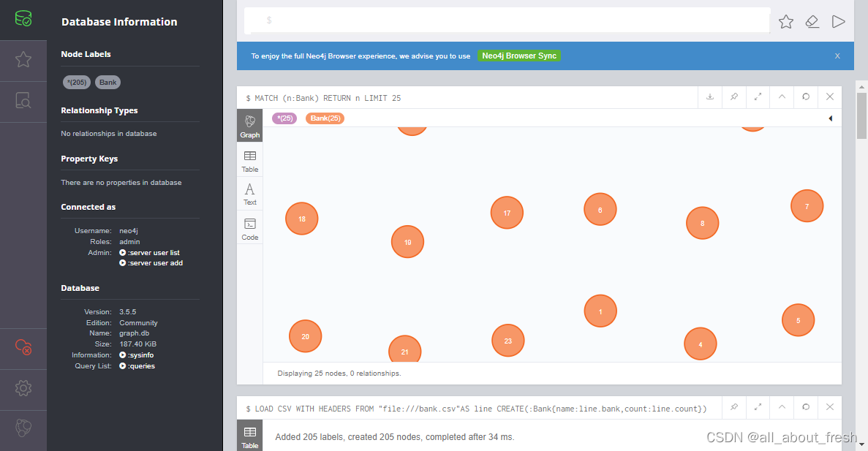Rerun the MATCH query frame

click(806, 96)
